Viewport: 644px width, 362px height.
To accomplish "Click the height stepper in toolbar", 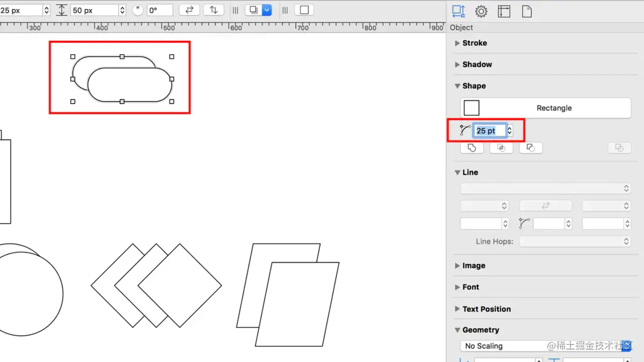I will [122, 10].
